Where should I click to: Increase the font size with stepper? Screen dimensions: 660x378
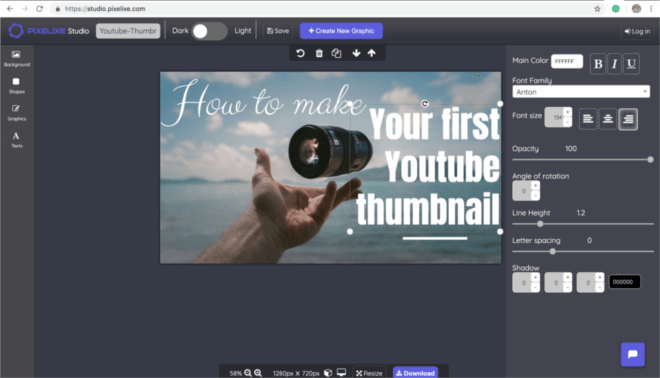pyautogui.click(x=567, y=112)
